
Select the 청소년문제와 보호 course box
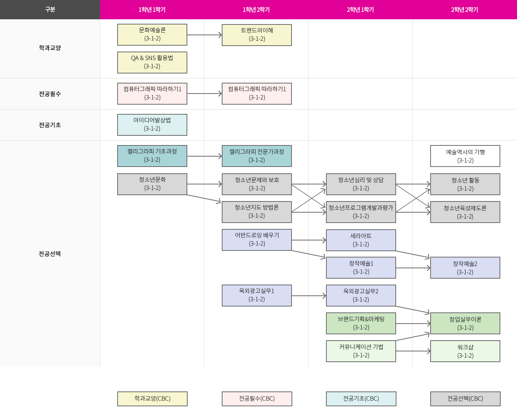[257, 184]
